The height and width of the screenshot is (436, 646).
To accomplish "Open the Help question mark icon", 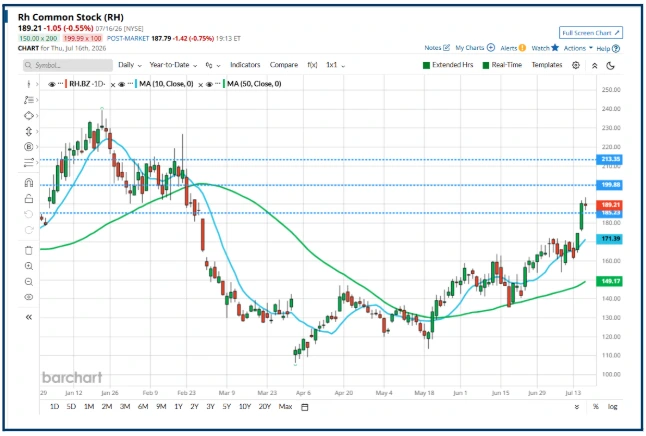I will [616, 49].
